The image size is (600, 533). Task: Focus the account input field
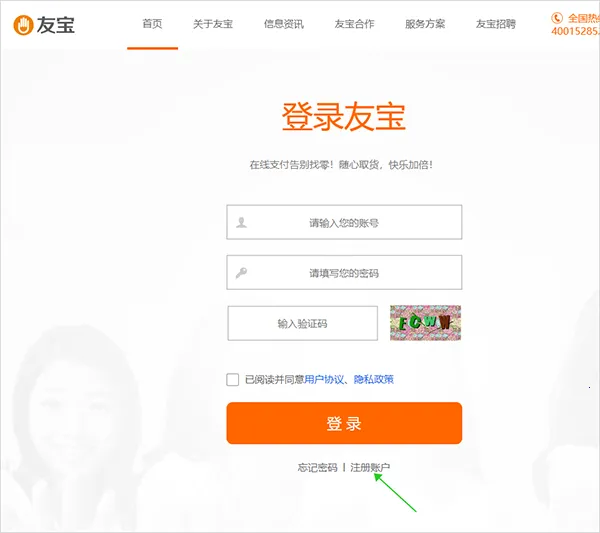coord(344,222)
